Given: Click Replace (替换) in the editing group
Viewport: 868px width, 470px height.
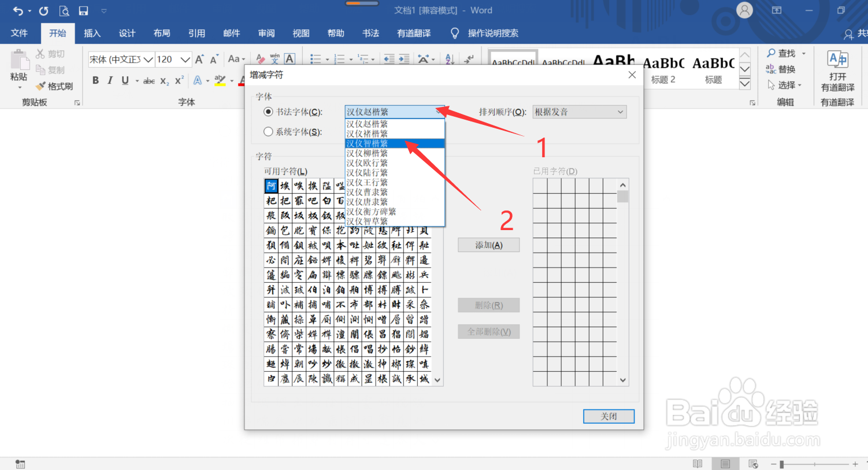Looking at the screenshot, I should point(781,69).
